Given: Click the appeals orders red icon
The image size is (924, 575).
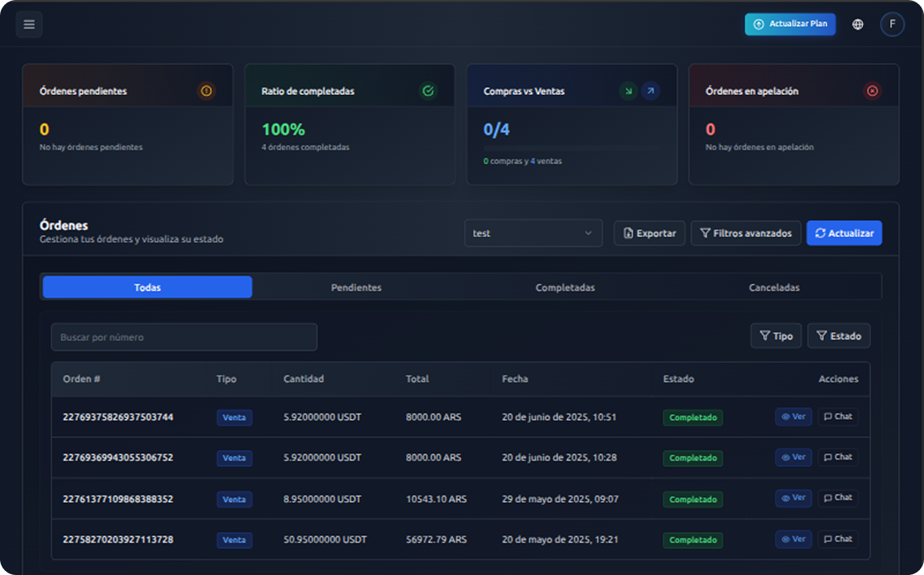Looking at the screenshot, I should coord(872,91).
